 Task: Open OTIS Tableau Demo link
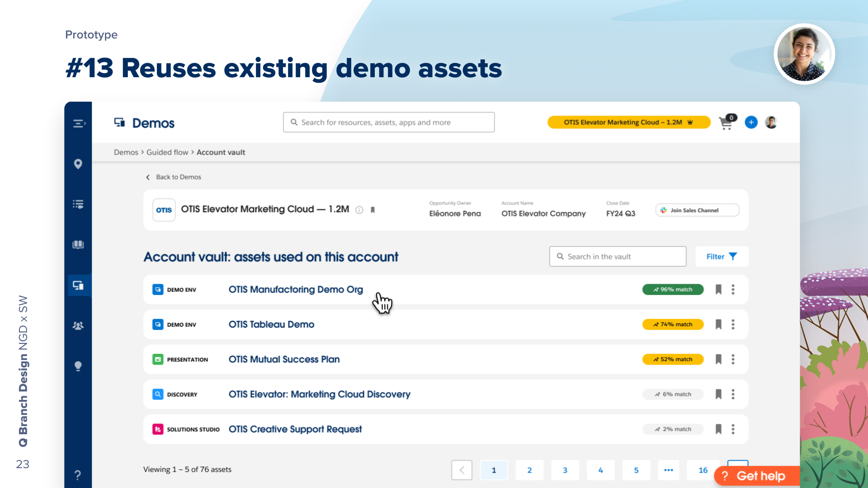tap(271, 324)
